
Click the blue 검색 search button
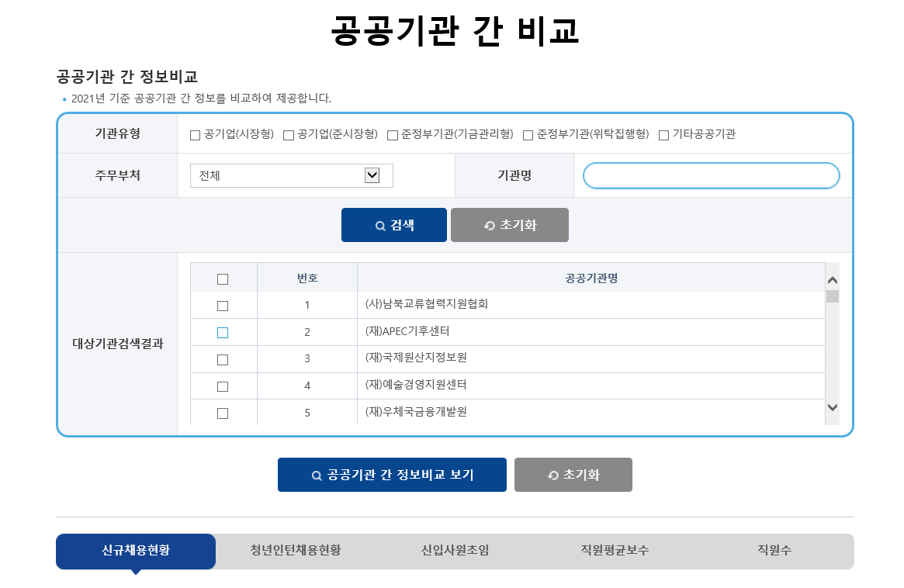click(x=393, y=224)
